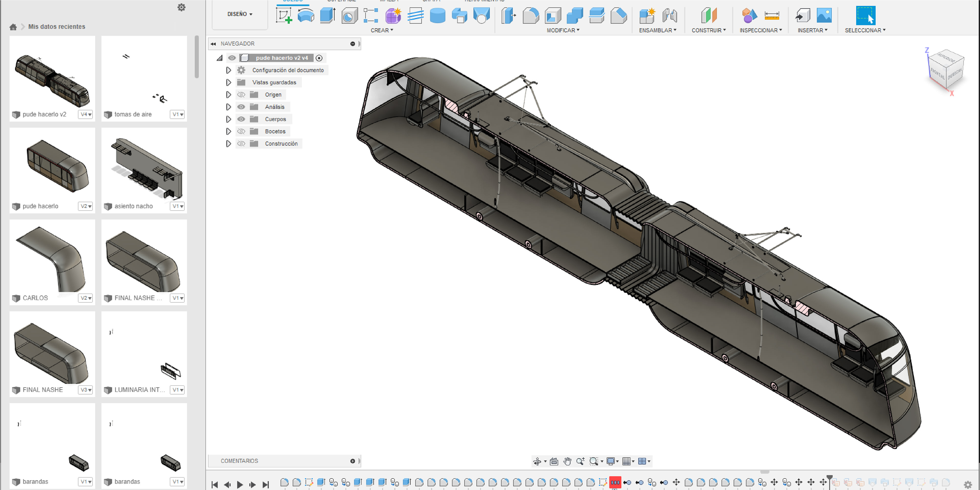The image size is (980, 490).
Task: Click the Mis datos recientes breadcrumb
Action: pos(56,27)
